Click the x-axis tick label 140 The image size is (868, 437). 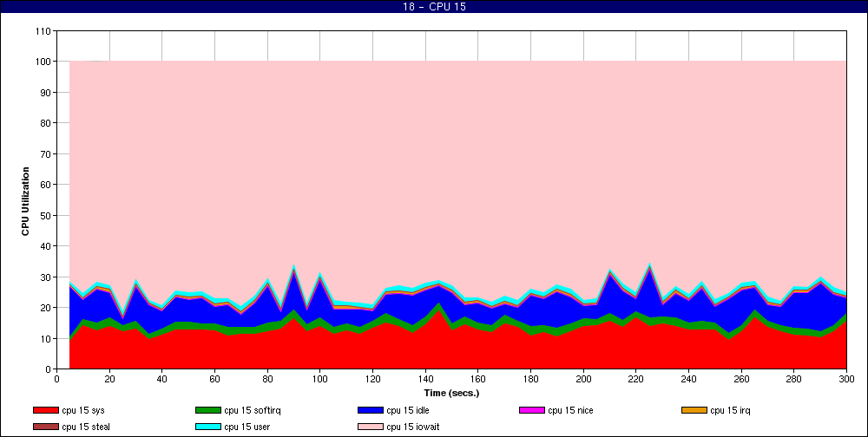click(x=425, y=379)
